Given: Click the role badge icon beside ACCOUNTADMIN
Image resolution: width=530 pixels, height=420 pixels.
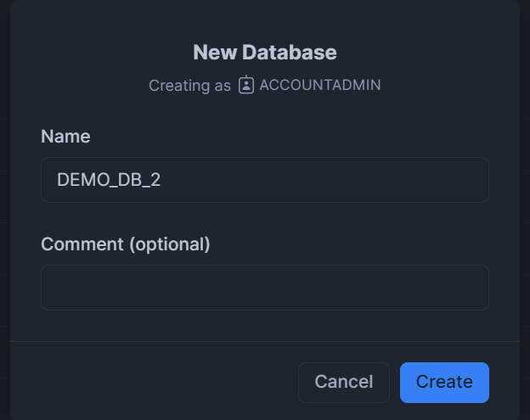Looking at the screenshot, I should click(246, 85).
